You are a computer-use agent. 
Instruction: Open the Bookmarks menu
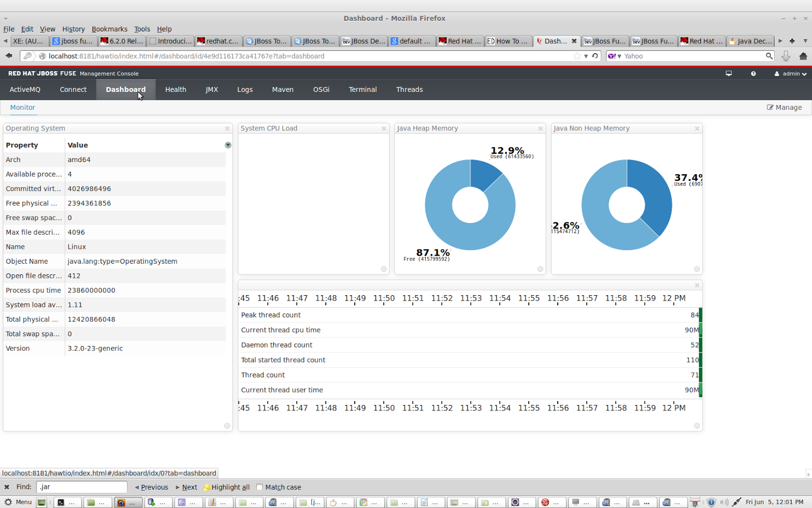(x=110, y=29)
